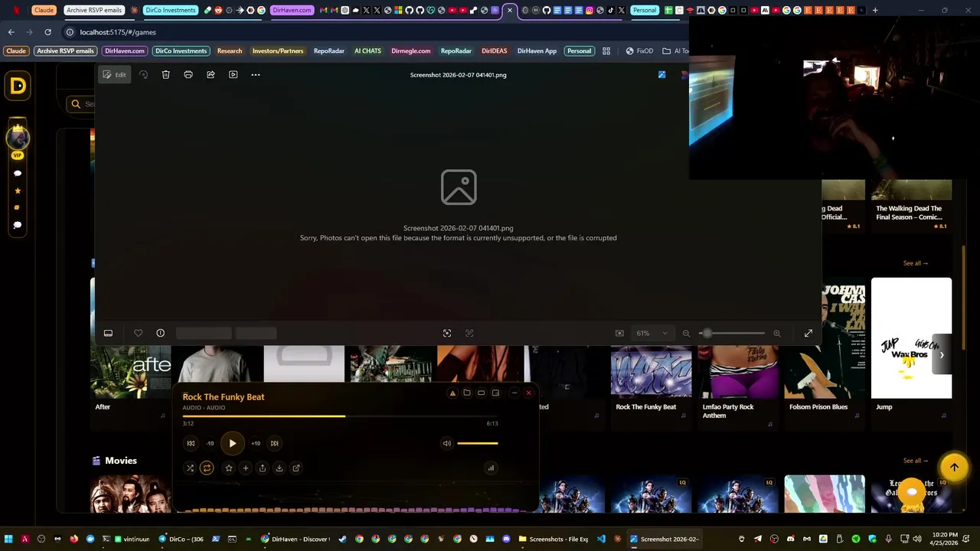Open folder icon in player header
Image resolution: width=980 pixels, height=551 pixels.
[x=467, y=393]
